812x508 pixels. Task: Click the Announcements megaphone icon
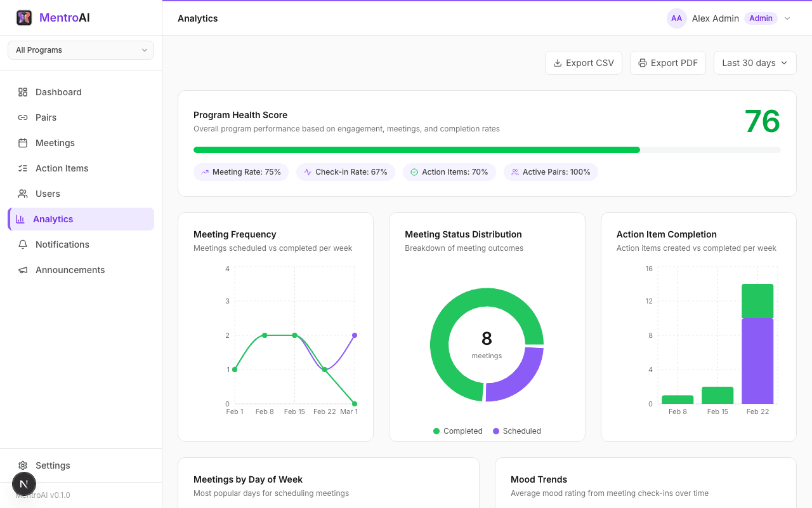coord(22,269)
